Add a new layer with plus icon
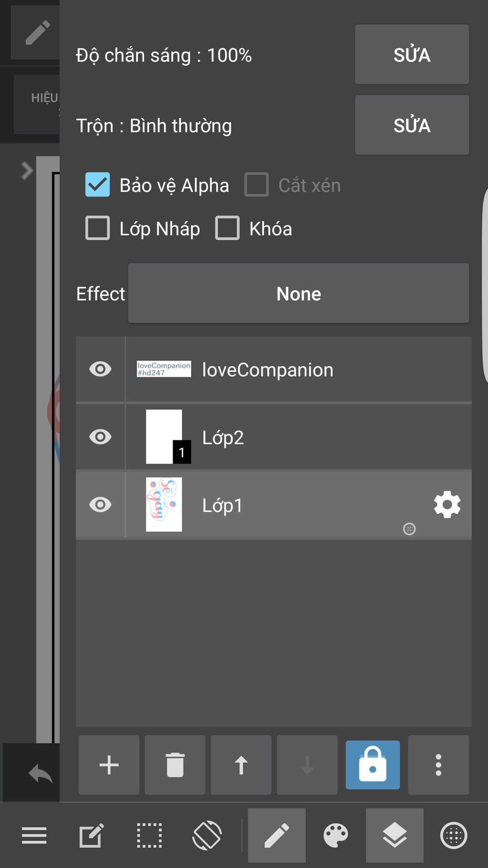The image size is (488, 868). coord(109,765)
